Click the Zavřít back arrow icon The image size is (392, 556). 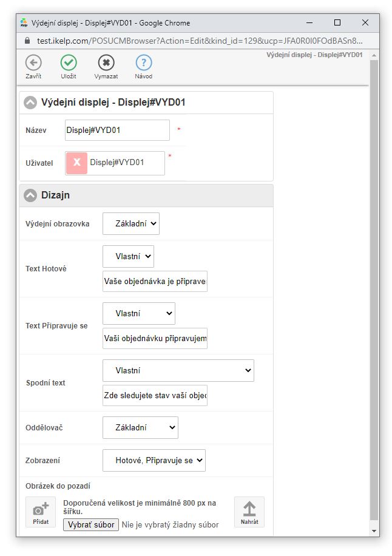tap(33, 63)
